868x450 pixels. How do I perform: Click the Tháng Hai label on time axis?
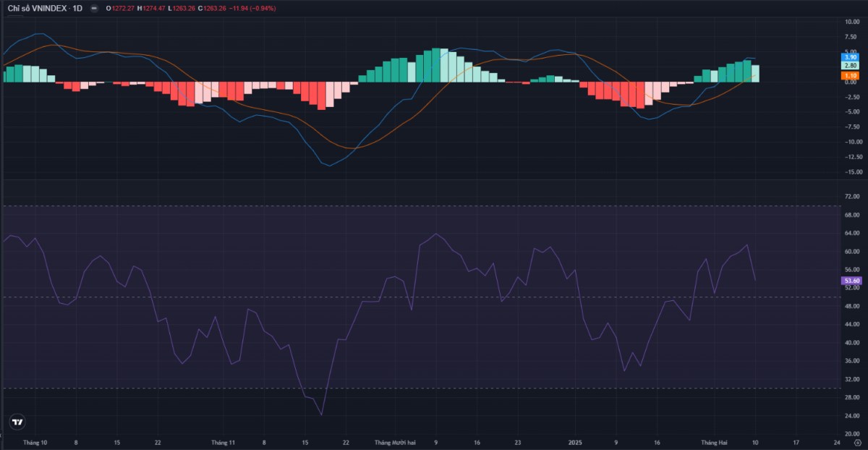714,441
